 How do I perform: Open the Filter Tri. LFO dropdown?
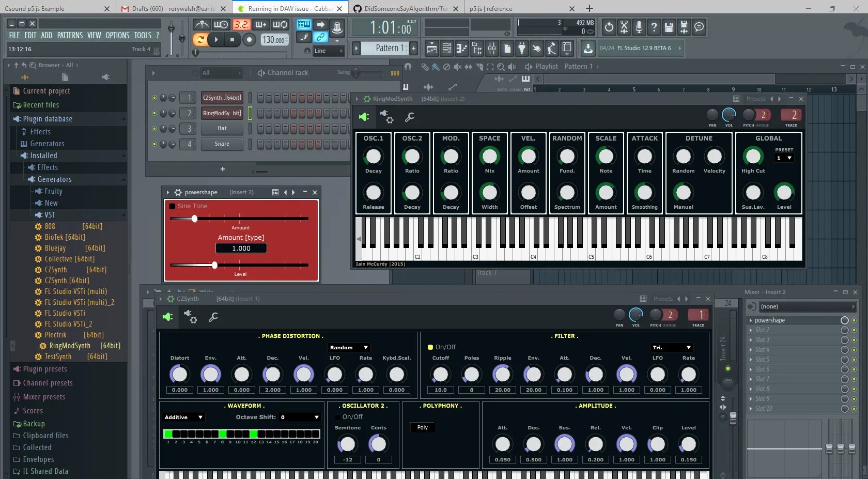click(x=672, y=348)
